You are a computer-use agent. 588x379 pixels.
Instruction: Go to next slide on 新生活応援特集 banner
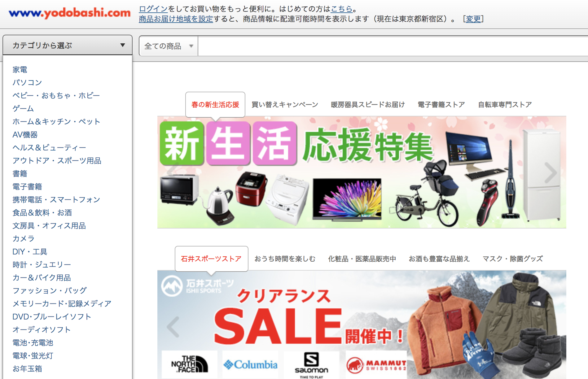click(551, 172)
